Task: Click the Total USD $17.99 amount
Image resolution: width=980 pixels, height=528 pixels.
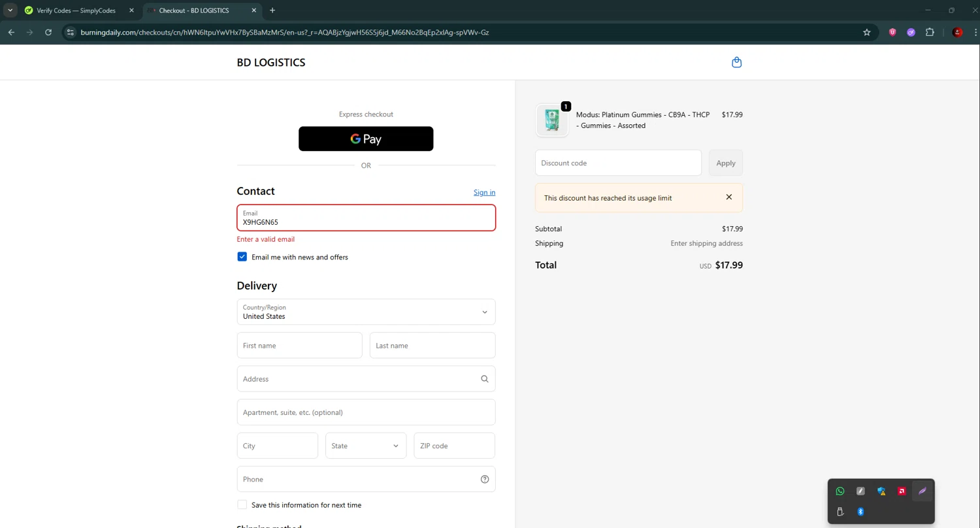Action: pos(721,265)
